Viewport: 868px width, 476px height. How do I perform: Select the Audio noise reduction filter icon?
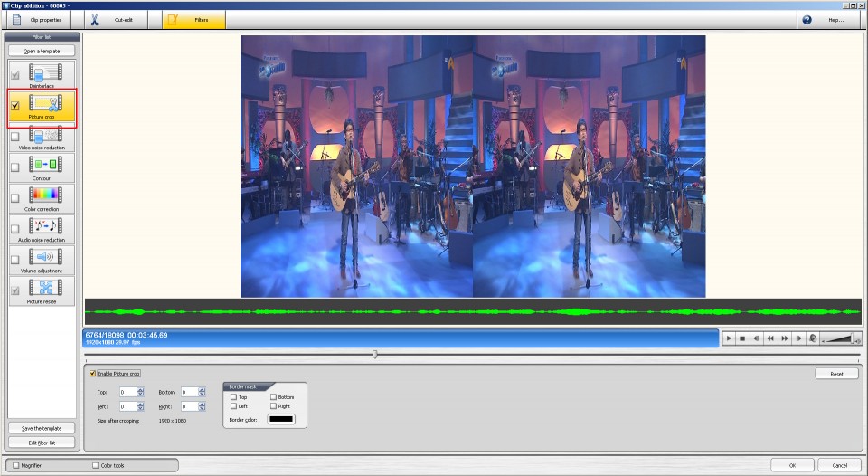point(45,226)
